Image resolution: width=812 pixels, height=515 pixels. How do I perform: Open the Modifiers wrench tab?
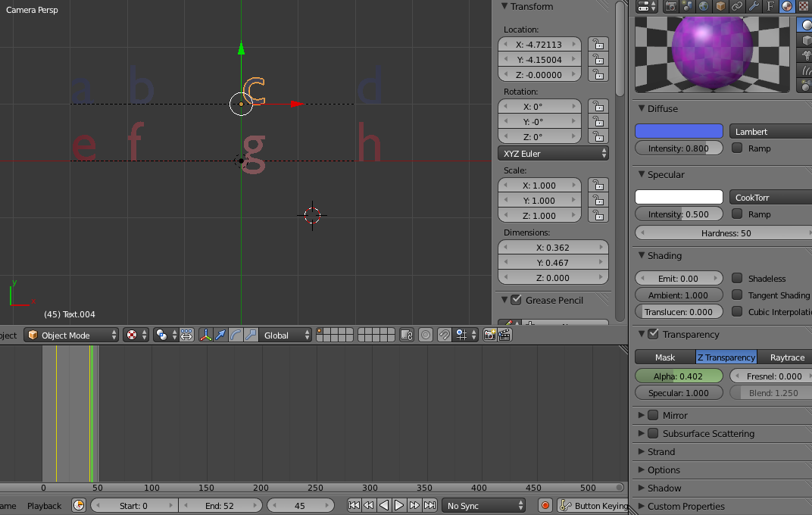click(x=754, y=6)
